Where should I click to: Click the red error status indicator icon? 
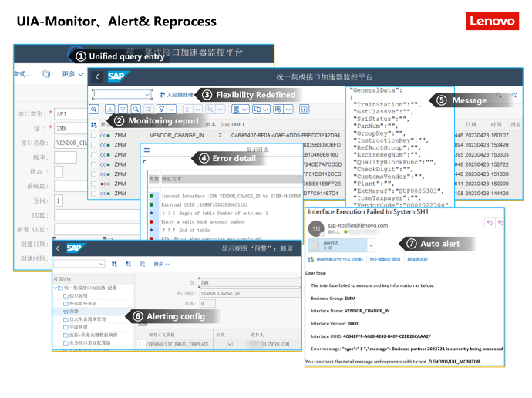pos(105,184)
